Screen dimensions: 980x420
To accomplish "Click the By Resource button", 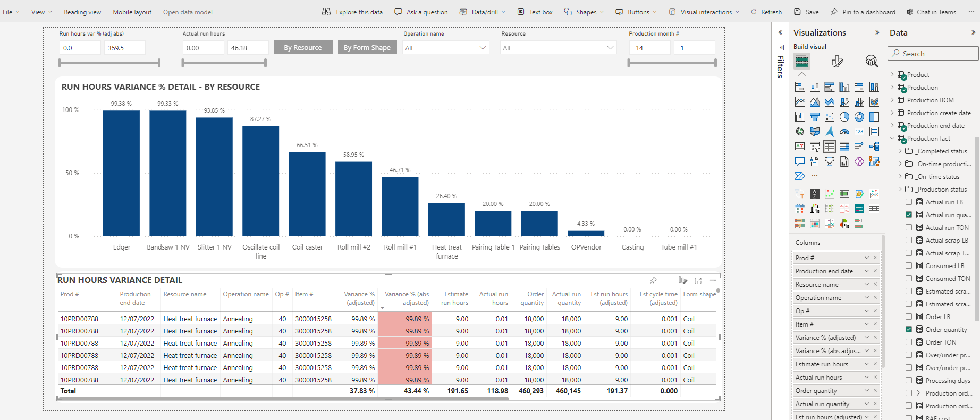I will (302, 47).
